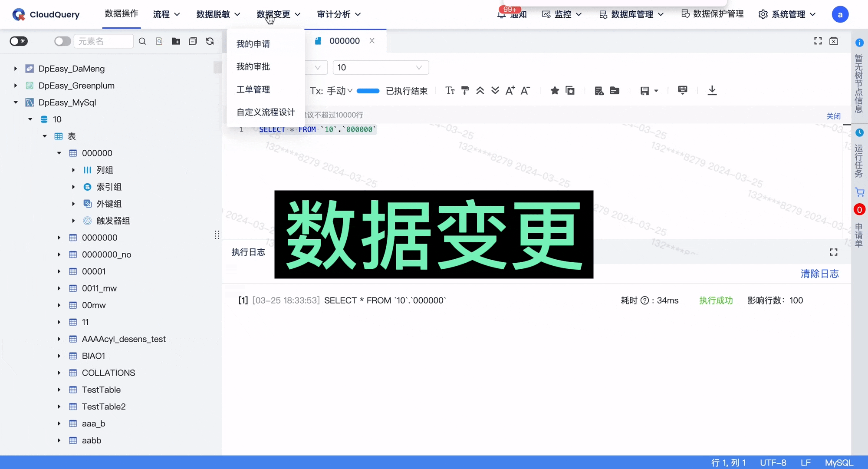Download the query results
The image size is (868, 469).
pyautogui.click(x=712, y=90)
